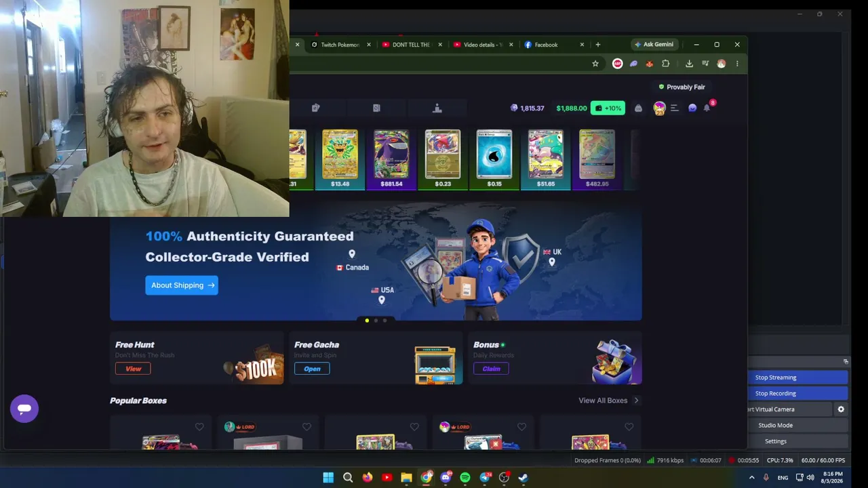This screenshot has width=868, height=488.
Task: Select the $881.54 card drop
Action: click(391, 160)
